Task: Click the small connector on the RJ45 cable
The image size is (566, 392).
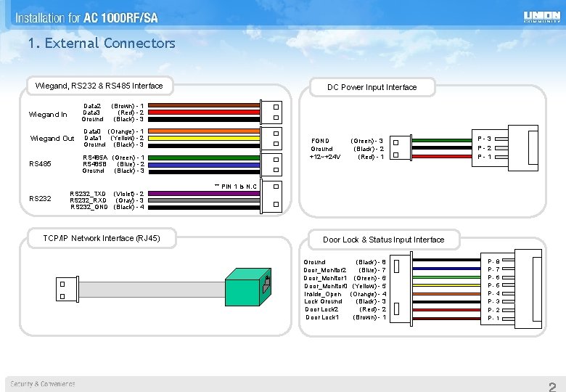Action: coord(67,289)
